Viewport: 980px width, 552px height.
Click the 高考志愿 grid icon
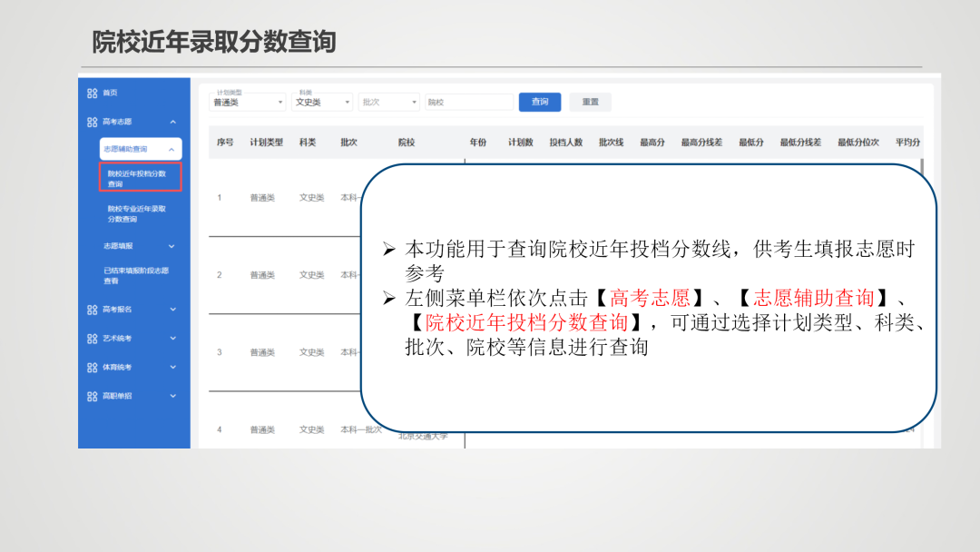click(x=93, y=122)
